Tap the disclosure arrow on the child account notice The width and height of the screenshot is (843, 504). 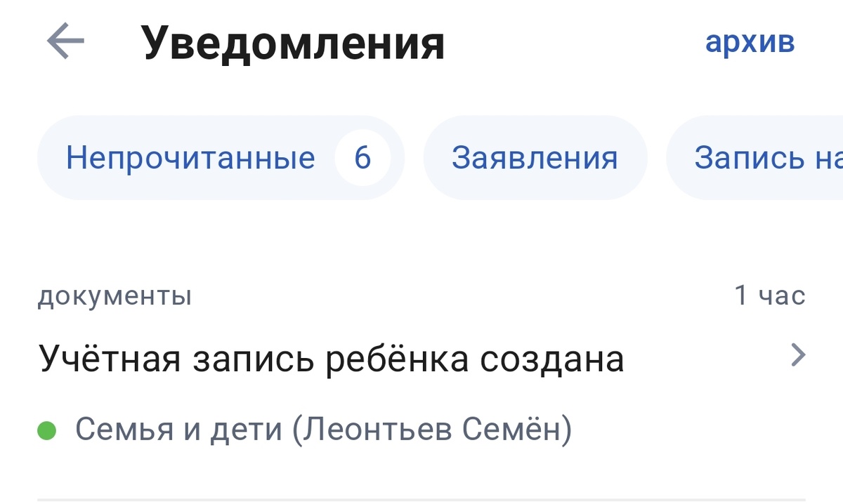[797, 354]
